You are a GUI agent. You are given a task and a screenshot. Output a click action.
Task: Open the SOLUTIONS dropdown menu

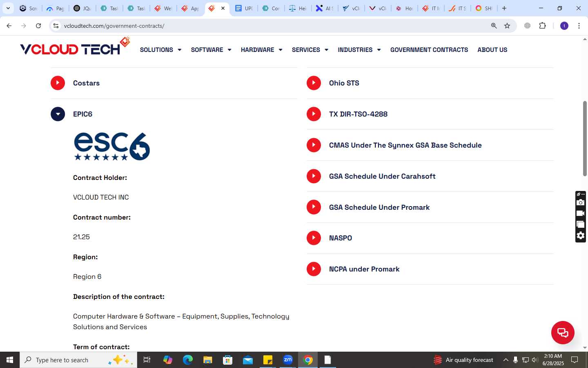coord(160,50)
